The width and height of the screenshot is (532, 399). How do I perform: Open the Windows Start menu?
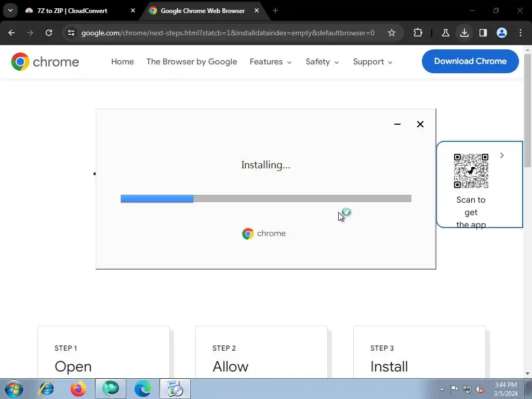click(14, 389)
